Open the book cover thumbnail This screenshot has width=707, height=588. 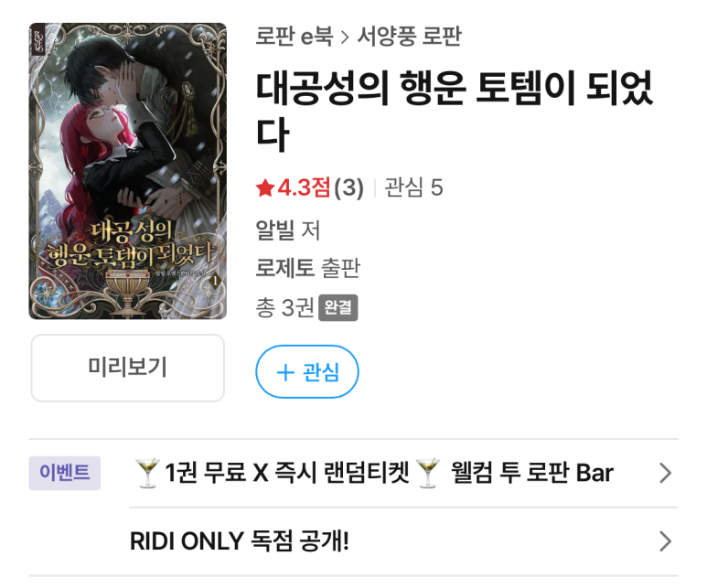(x=128, y=171)
